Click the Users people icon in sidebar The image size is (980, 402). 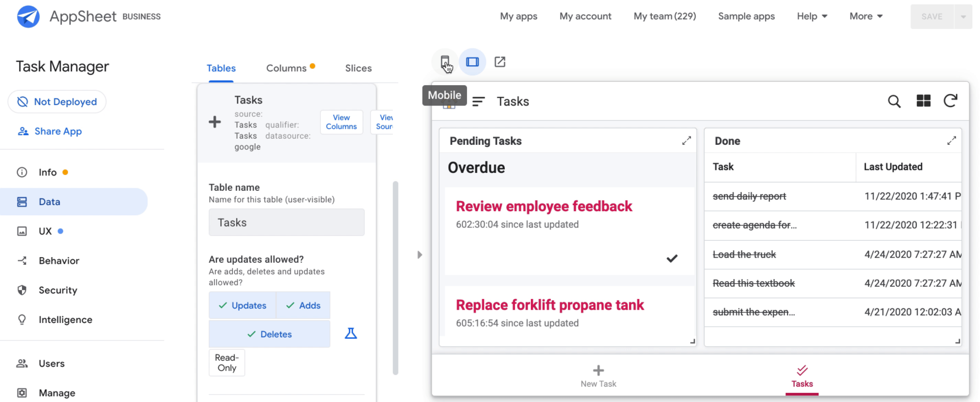22,363
